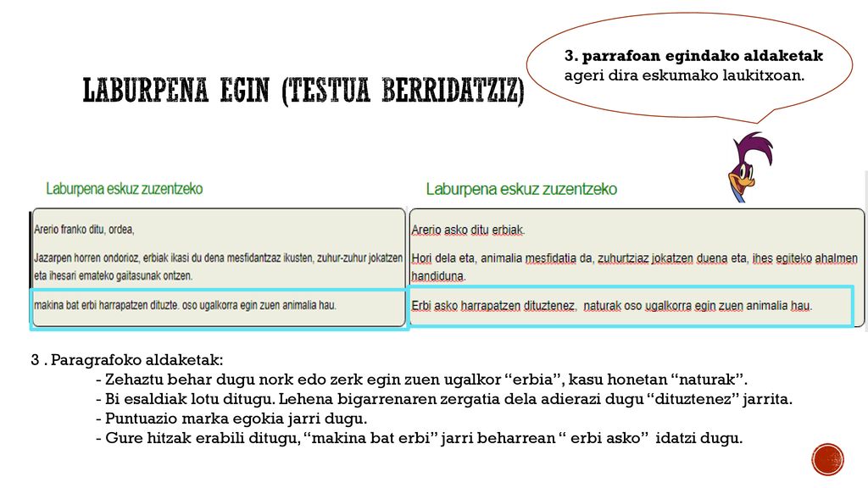Screen dimensions: 868x488
Task: Click the line 'Arerio asko ditu erbiak.'
Action: [468, 230]
